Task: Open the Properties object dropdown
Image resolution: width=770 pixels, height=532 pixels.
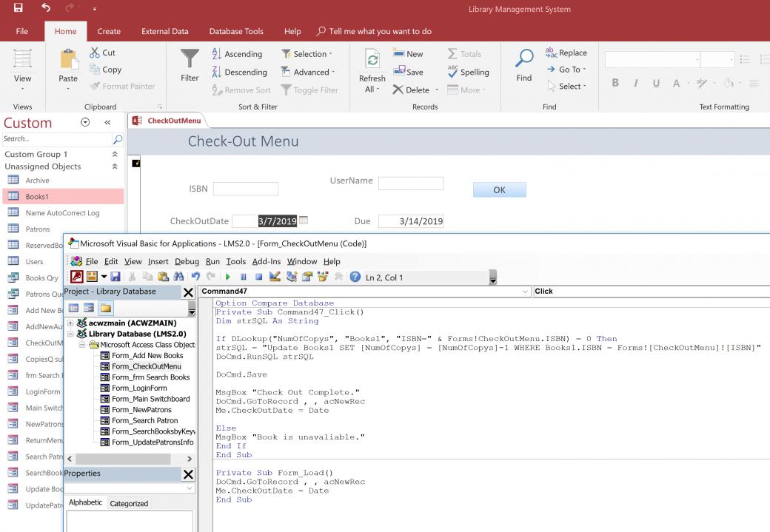Action: 189,488
